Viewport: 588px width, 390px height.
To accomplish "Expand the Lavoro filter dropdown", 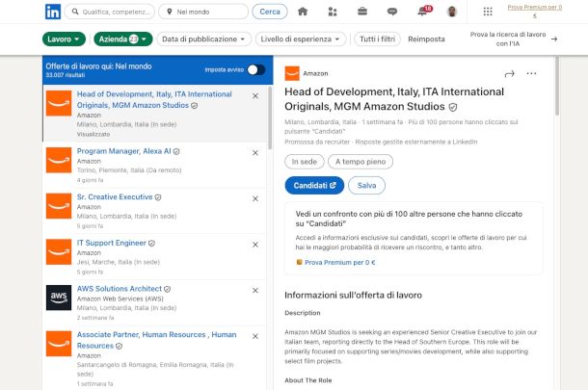I will tap(64, 39).
